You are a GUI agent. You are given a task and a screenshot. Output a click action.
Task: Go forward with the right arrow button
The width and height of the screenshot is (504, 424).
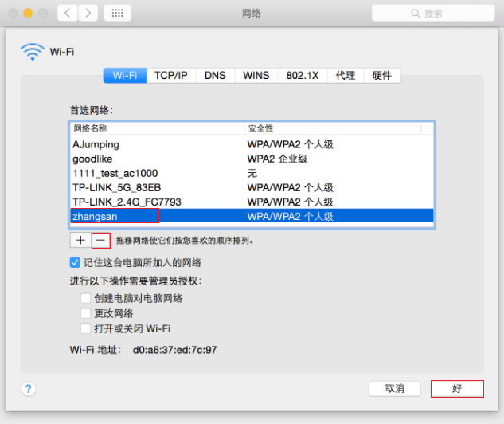tap(88, 14)
